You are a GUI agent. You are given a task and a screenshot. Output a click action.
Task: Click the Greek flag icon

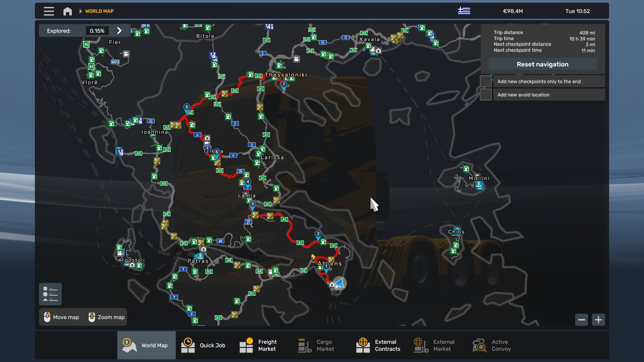click(x=465, y=10)
